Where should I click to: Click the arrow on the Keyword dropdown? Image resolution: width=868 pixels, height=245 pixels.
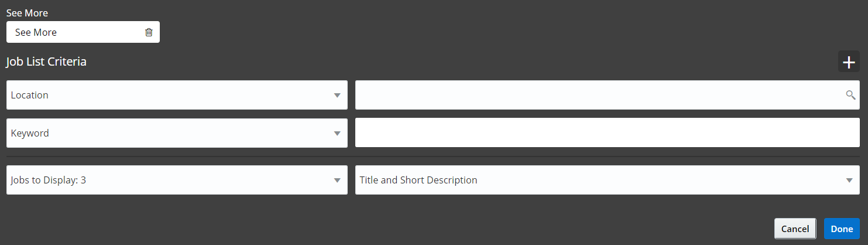pyautogui.click(x=337, y=133)
